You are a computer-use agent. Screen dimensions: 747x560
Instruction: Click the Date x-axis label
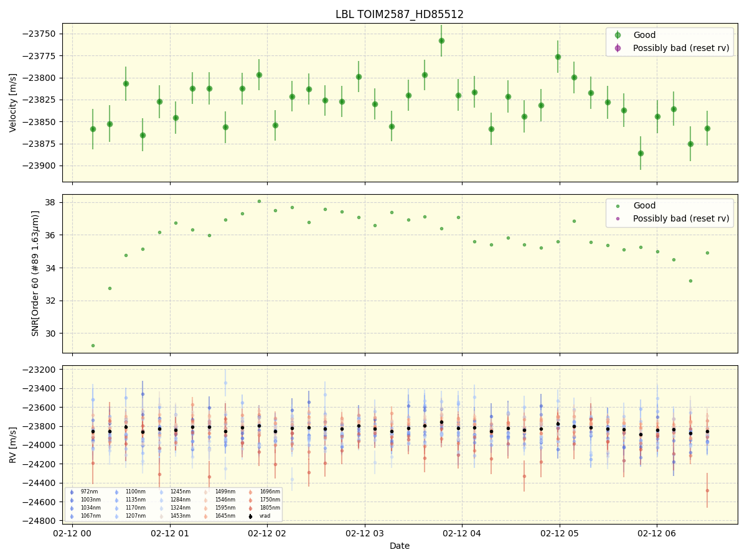(x=400, y=546)
